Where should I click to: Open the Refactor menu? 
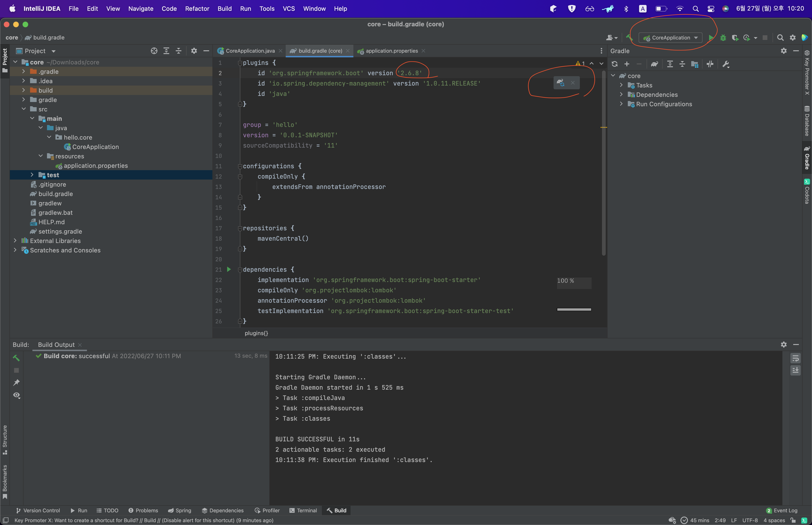click(x=197, y=8)
